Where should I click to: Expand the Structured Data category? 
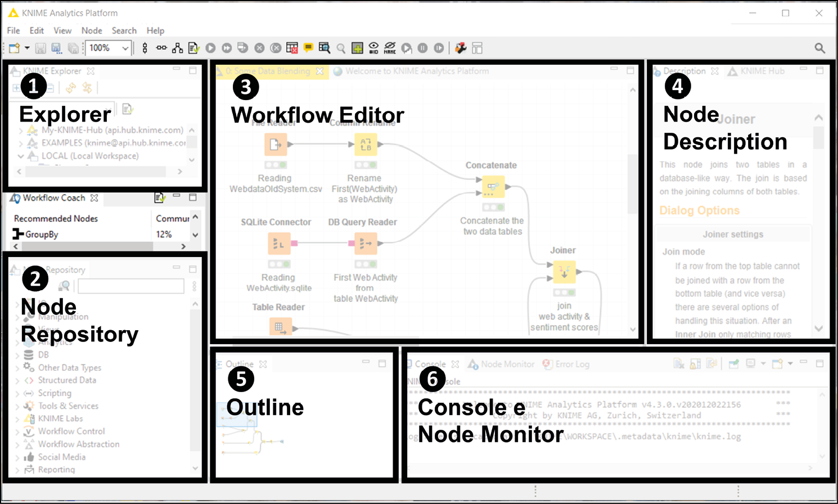(17, 380)
